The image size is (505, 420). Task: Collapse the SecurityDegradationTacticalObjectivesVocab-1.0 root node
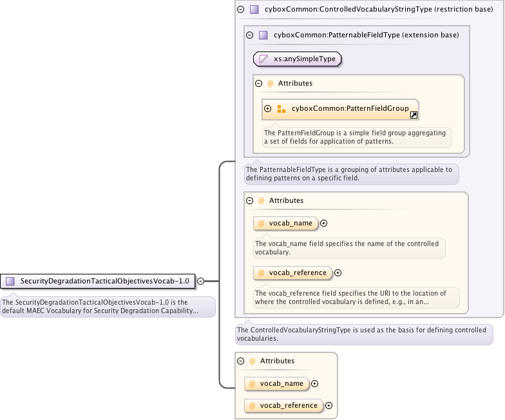point(200,281)
